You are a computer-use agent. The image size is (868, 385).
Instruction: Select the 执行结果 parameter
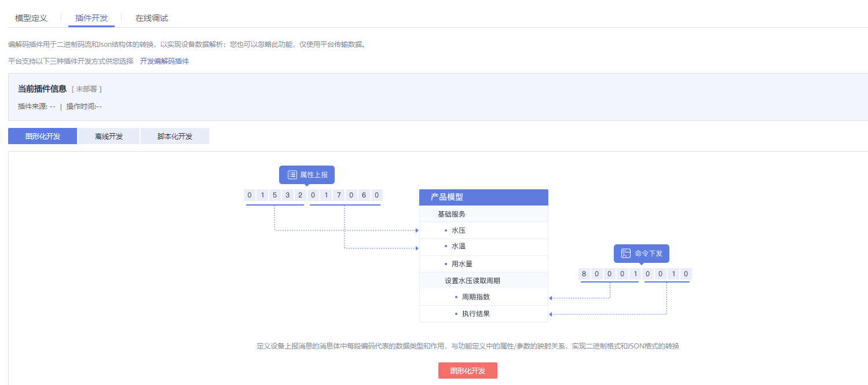click(x=476, y=314)
